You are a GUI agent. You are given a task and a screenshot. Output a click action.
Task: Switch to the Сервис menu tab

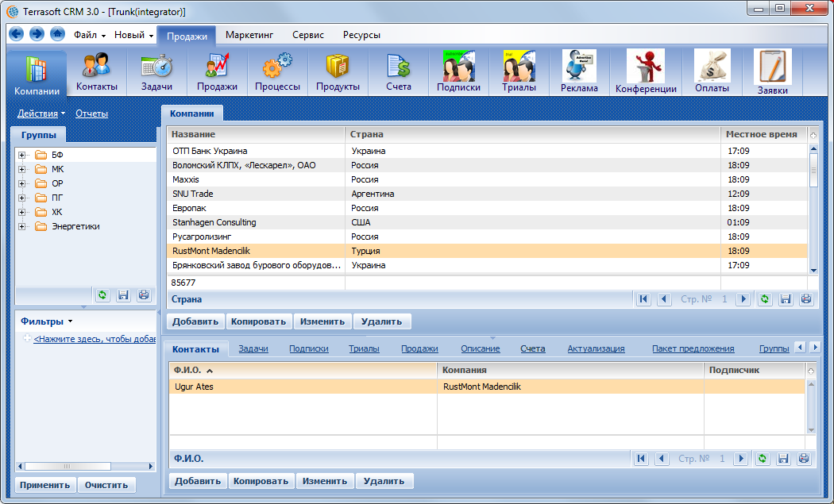tap(308, 35)
